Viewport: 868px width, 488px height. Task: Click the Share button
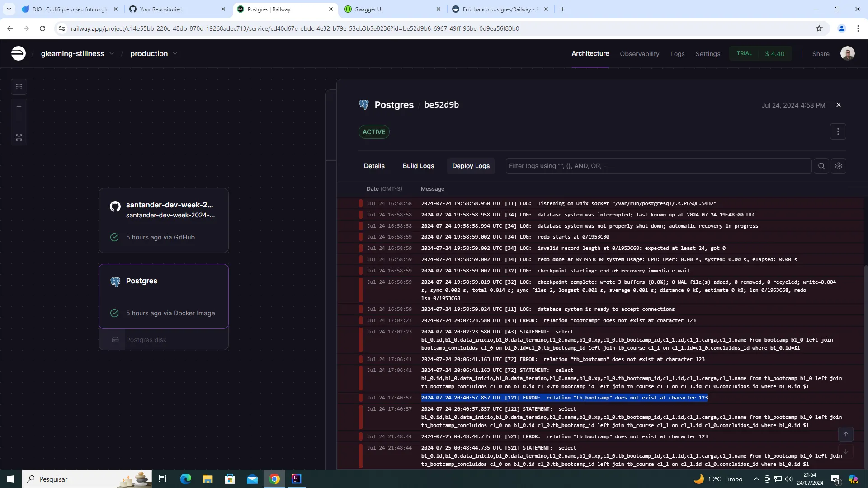click(x=821, y=54)
